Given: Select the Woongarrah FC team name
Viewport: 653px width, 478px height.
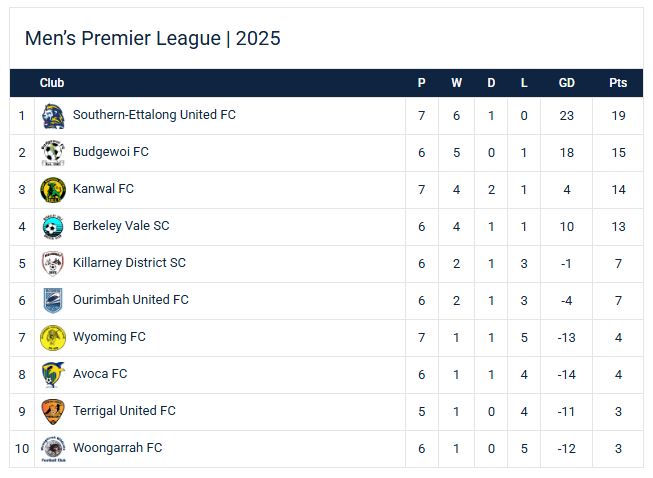Looking at the screenshot, I should tap(117, 448).
